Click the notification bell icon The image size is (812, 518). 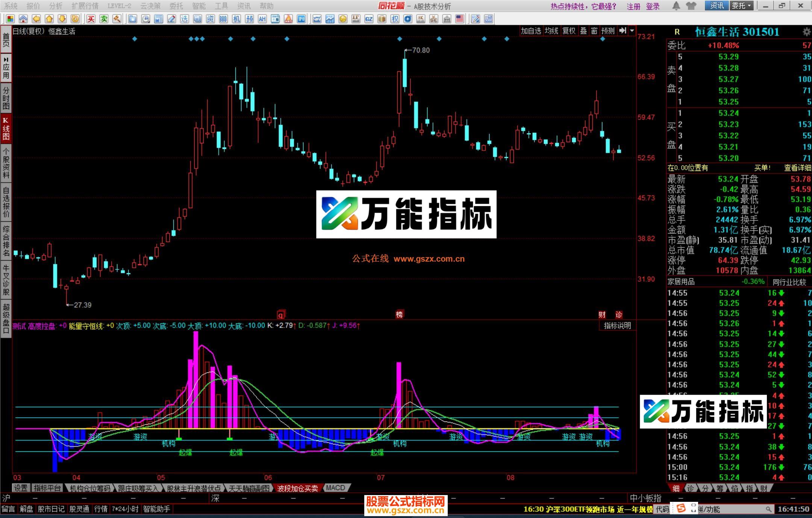676,6
